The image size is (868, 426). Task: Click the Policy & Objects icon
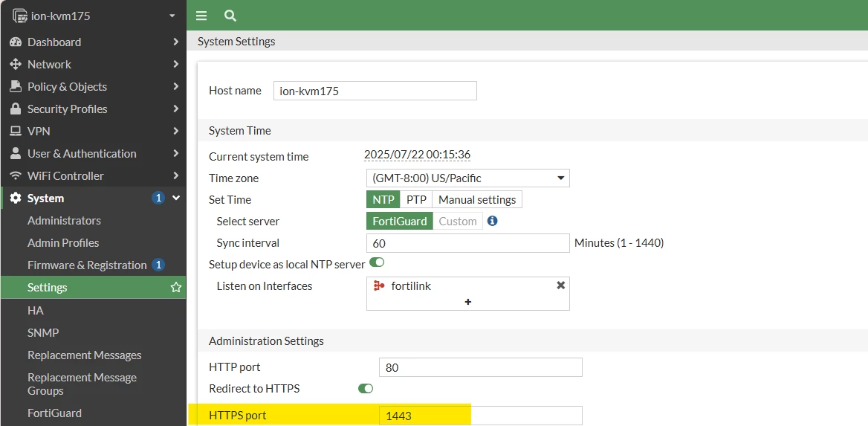point(16,86)
